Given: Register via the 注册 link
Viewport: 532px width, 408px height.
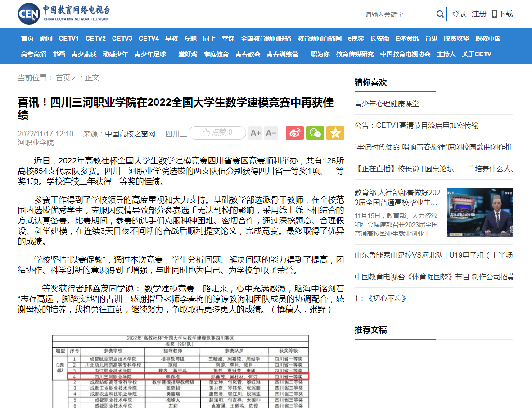Looking at the screenshot, I should (479, 14).
